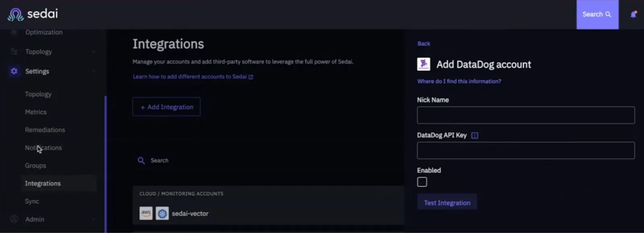Expand the Admin section chevron

pos(93,219)
